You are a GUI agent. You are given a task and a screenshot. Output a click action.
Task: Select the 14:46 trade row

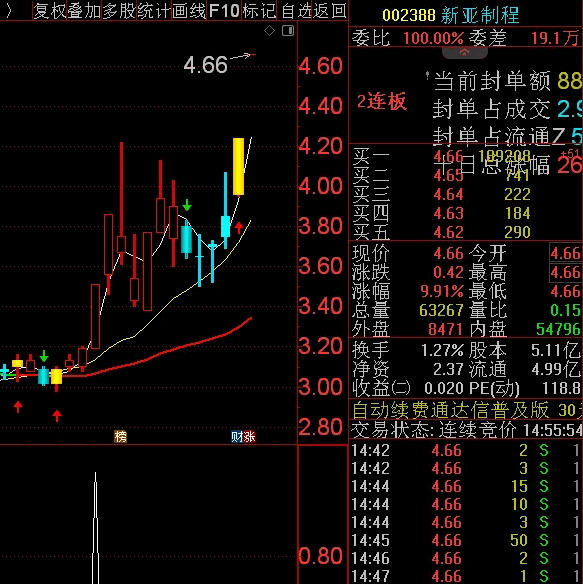pos(467,558)
